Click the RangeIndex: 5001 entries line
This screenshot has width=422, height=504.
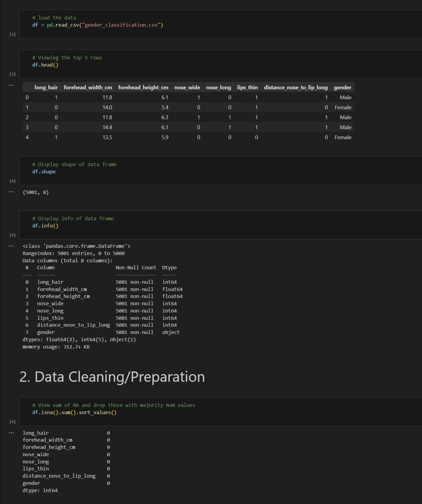pos(73,253)
